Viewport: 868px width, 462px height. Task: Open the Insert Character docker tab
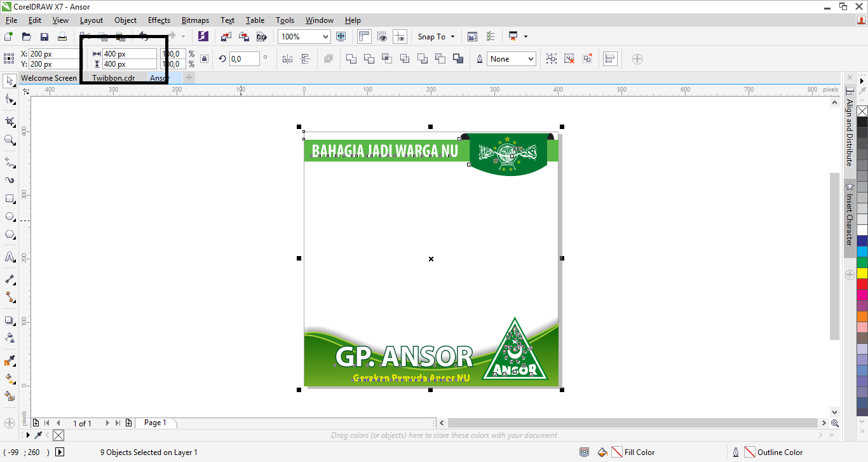(x=850, y=219)
